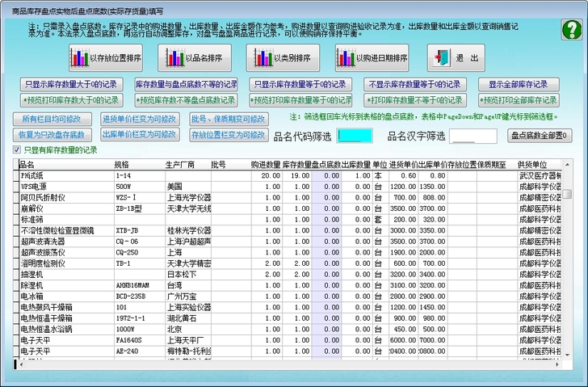Click 盘点底数 cell of PH试纸 row
Image resolution: width=588 pixels, height=387 pixels.
326,175
